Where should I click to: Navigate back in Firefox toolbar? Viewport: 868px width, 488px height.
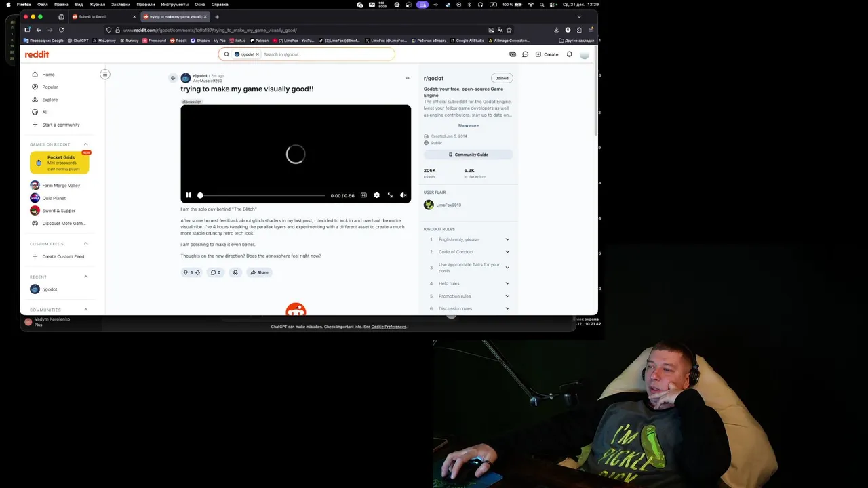(x=39, y=30)
